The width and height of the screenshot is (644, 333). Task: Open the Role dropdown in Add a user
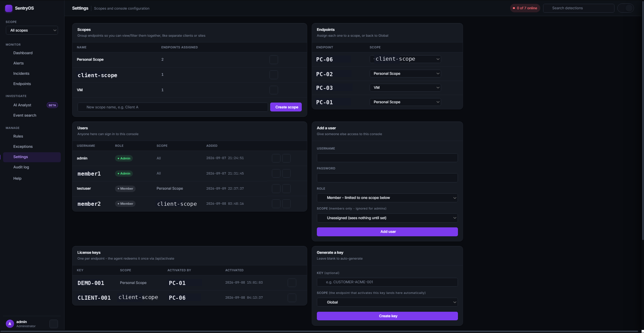(x=387, y=198)
